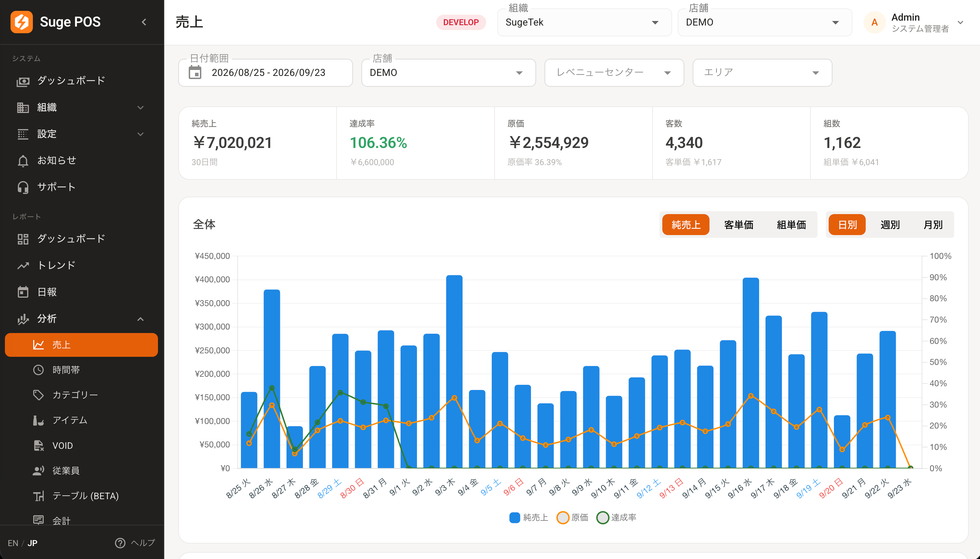Toggle 原価 legend orange swatch
980x559 pixels.
click(562, 517)
